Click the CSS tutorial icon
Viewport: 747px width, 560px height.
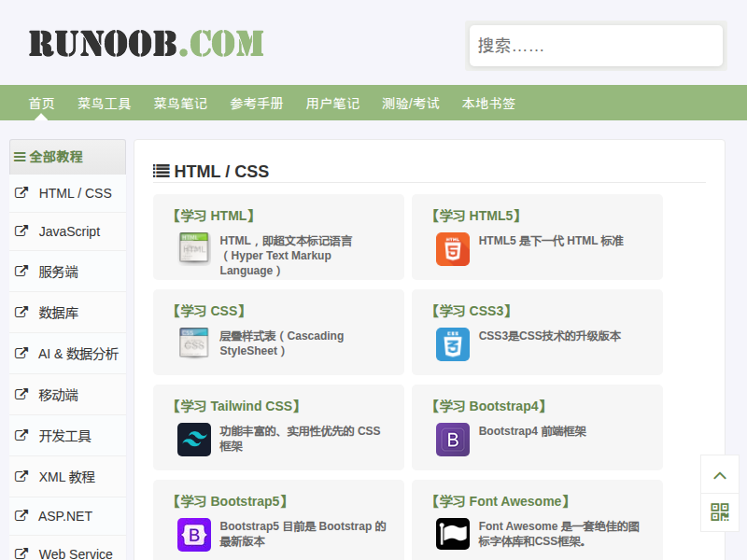194,344
